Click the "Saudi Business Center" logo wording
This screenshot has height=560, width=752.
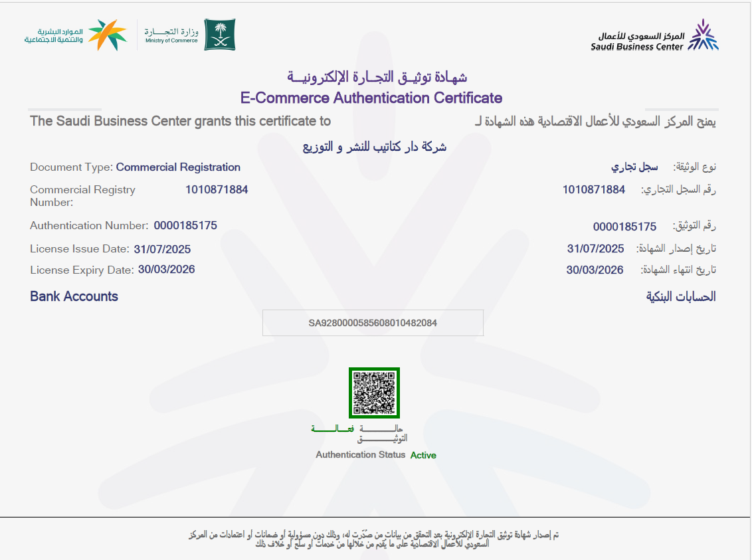click(x=636, y=41)
